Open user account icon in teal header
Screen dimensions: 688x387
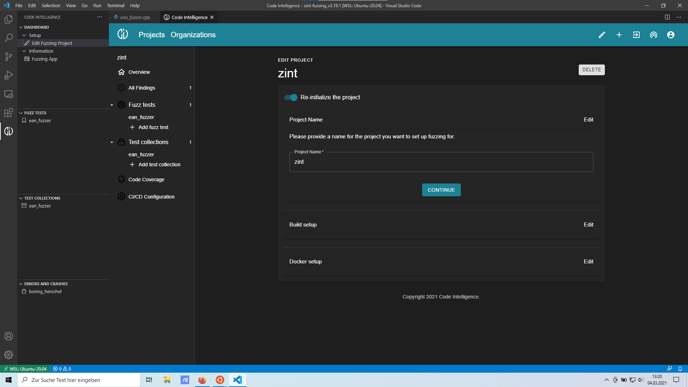(x=670, y=35)
